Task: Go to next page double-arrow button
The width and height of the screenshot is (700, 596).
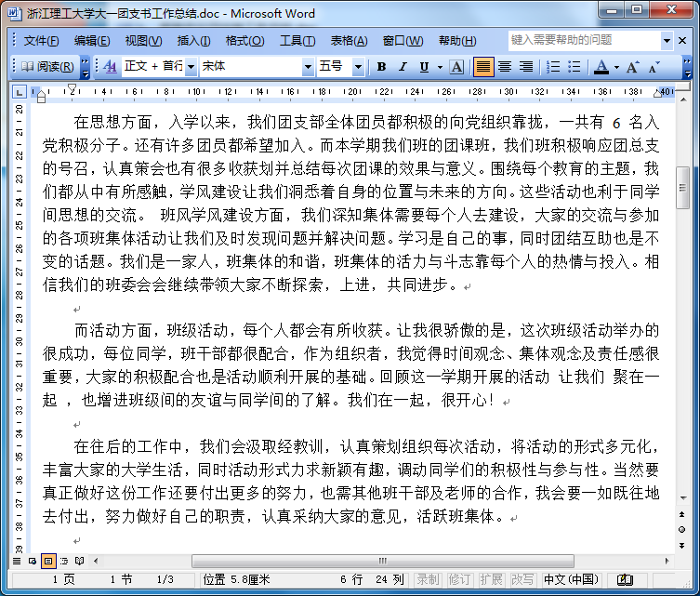Action: click(x=682, y=546)
